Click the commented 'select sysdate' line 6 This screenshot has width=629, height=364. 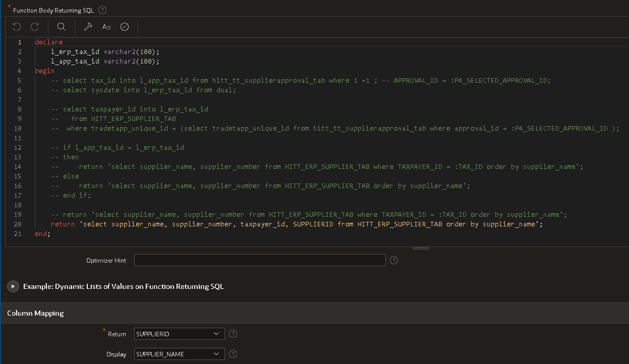(x=144, y=90)
